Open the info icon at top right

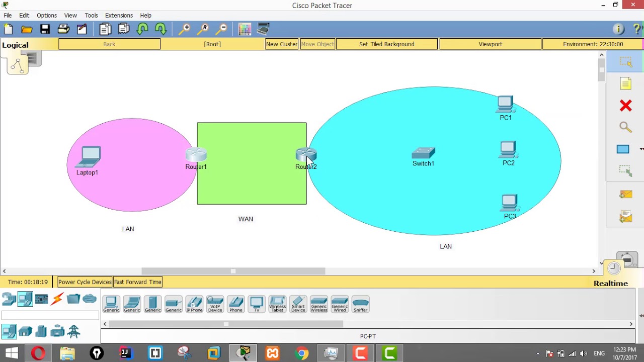[619, 29]
